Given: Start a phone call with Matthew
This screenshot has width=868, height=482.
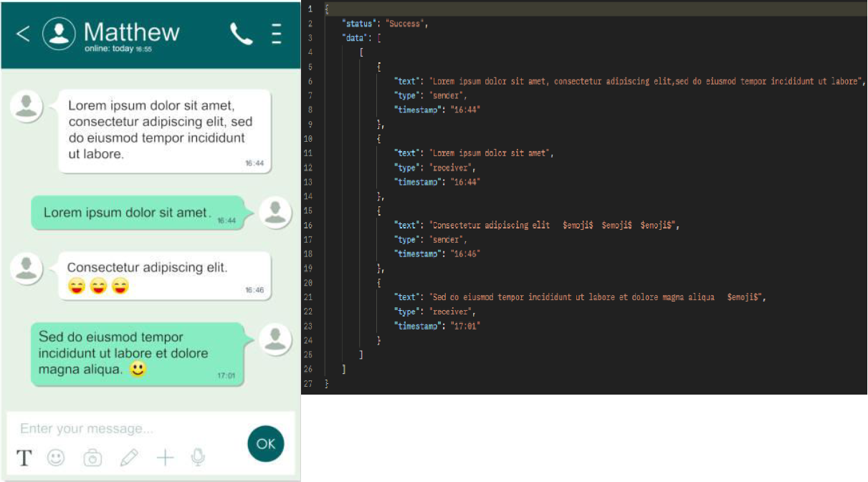Looking at the screenshot, I should pyautogui.click(x=241, y=34).
